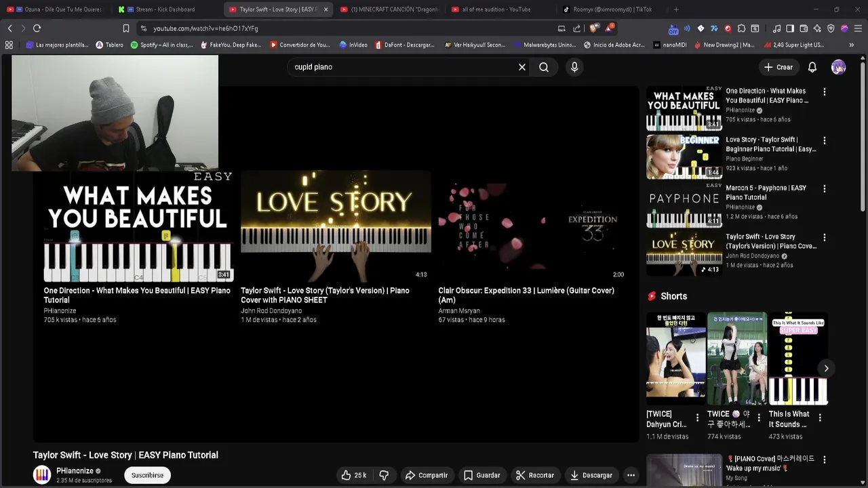
Task: Open the DaFont - Descargar bookmark
Action: 405,45
